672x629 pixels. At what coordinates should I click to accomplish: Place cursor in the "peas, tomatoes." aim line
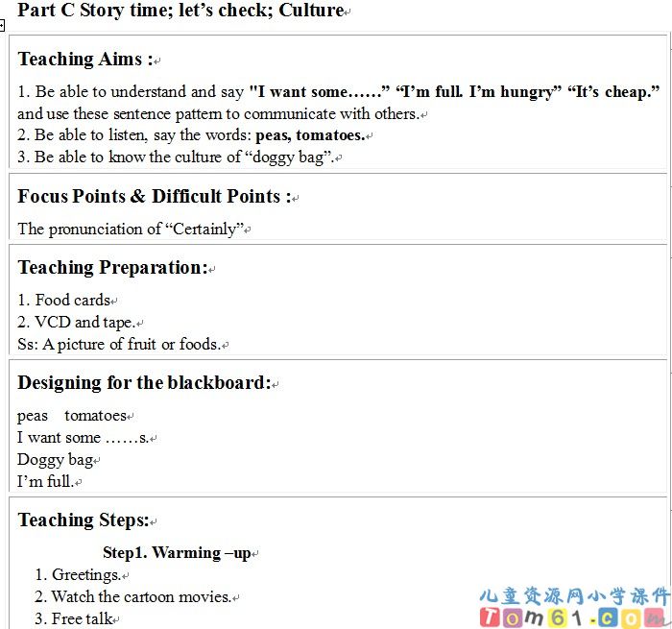(x=192, y=135)
